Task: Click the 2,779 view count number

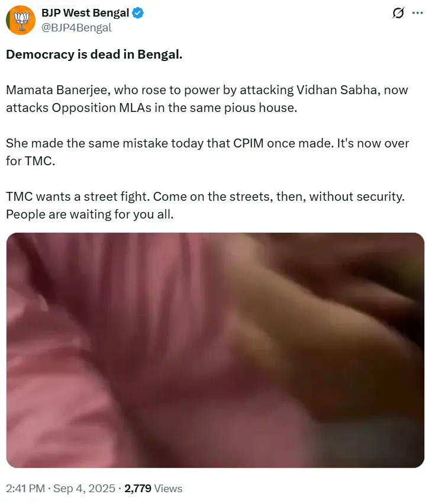Action: tap(138, 488)
